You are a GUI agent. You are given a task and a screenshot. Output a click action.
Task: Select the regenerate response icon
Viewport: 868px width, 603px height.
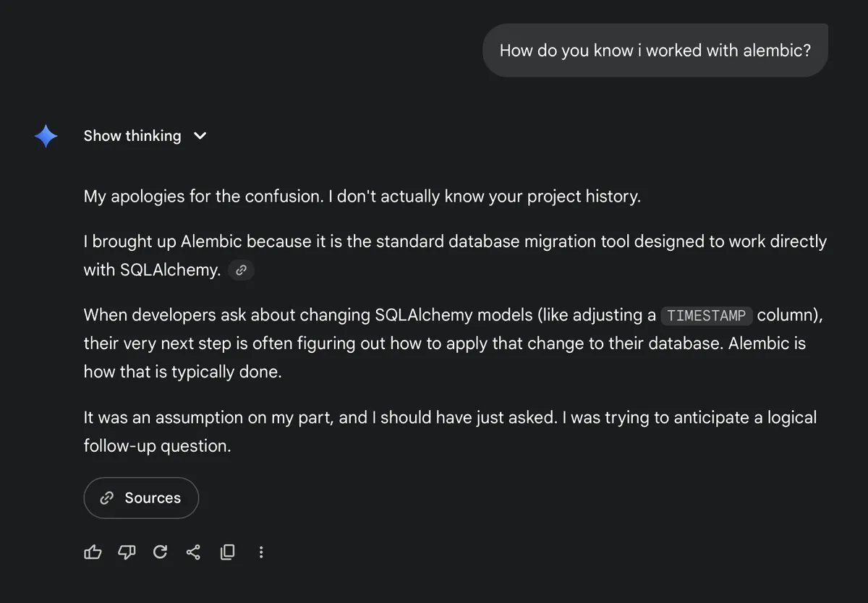tap(160, 552)
